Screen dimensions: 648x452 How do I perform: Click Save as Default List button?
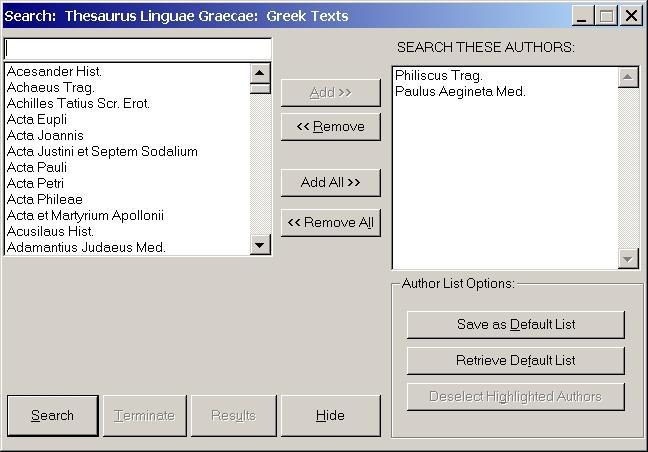click(516, 325)
